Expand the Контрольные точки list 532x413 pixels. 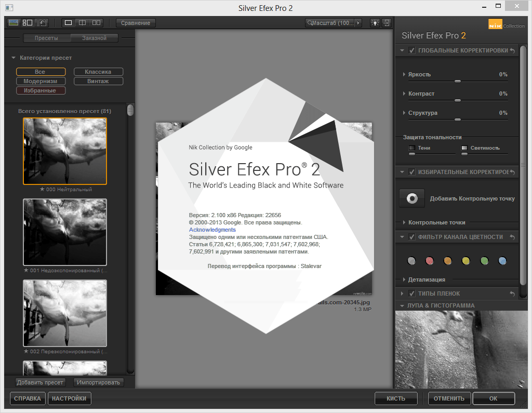[404, 222]
